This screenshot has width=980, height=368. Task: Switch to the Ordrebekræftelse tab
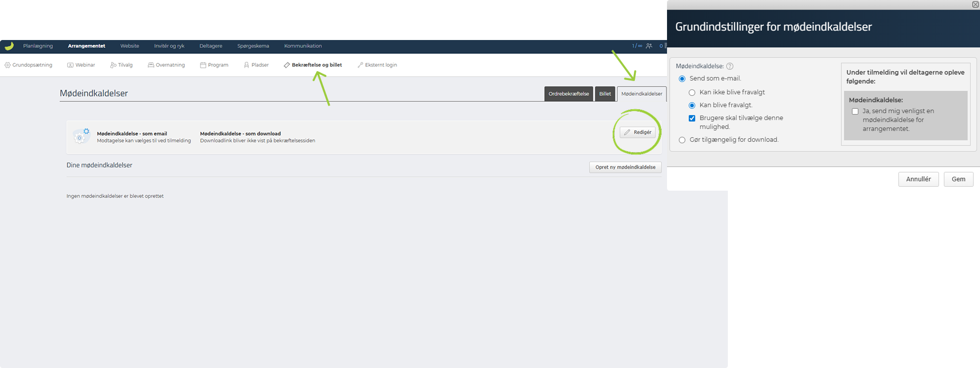coord(569,94)
